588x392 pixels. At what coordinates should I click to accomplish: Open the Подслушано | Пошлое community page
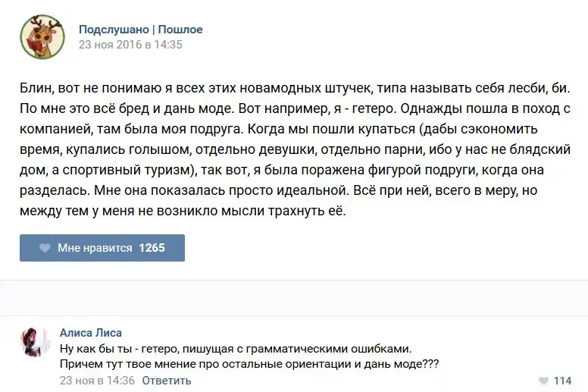coord(140,30)
